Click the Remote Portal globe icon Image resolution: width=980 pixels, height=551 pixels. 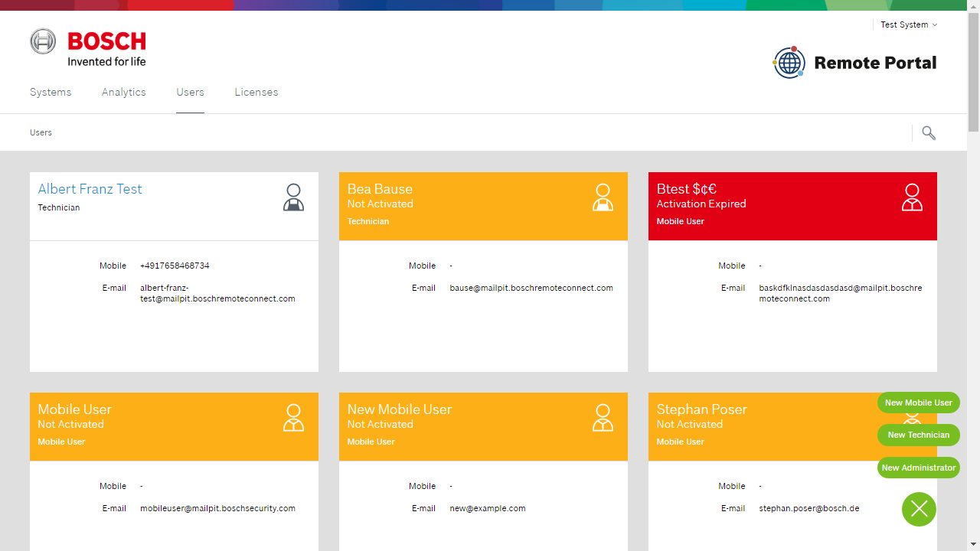click(x=789, y=63)
